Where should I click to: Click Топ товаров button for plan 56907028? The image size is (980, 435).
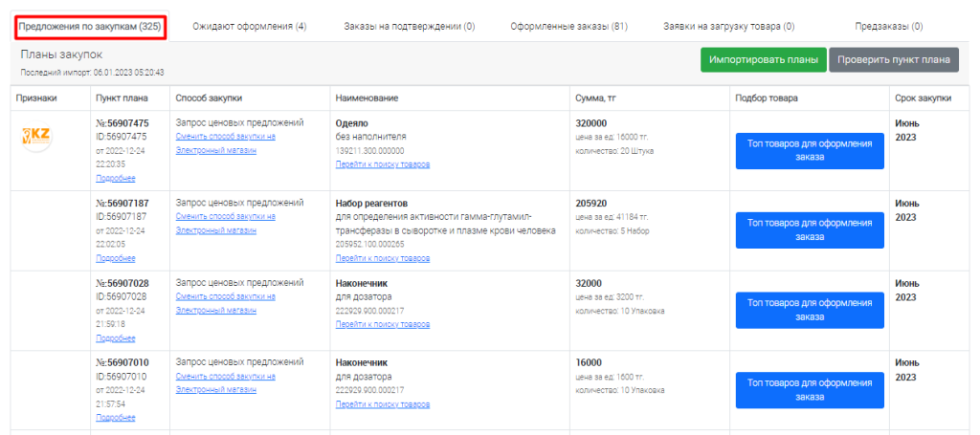[x=809, y=310]
